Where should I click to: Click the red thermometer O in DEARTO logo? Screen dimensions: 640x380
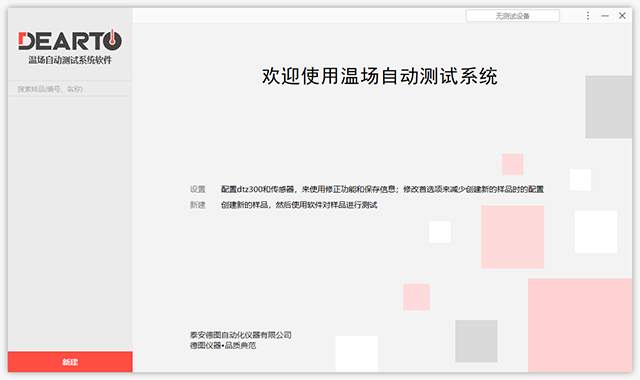[112, 40]
